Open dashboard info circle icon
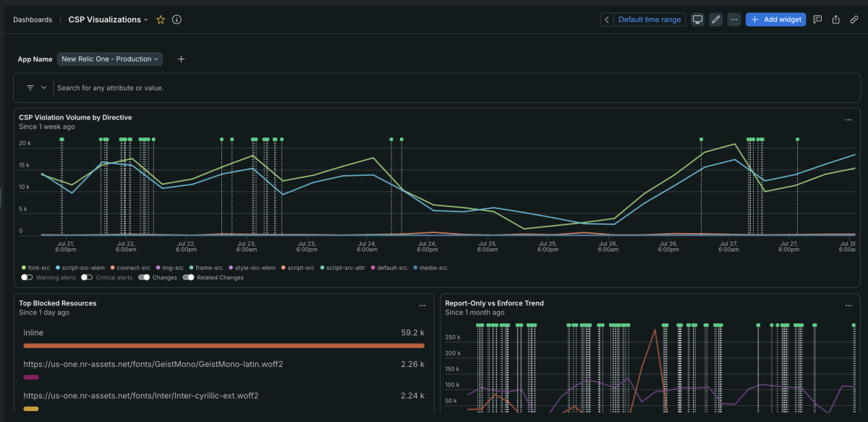This screenshot has height=422, width=868. [176, 20]
